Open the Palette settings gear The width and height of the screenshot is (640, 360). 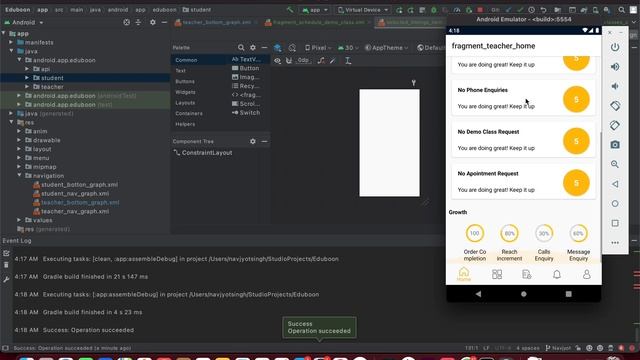click(253, 48)
